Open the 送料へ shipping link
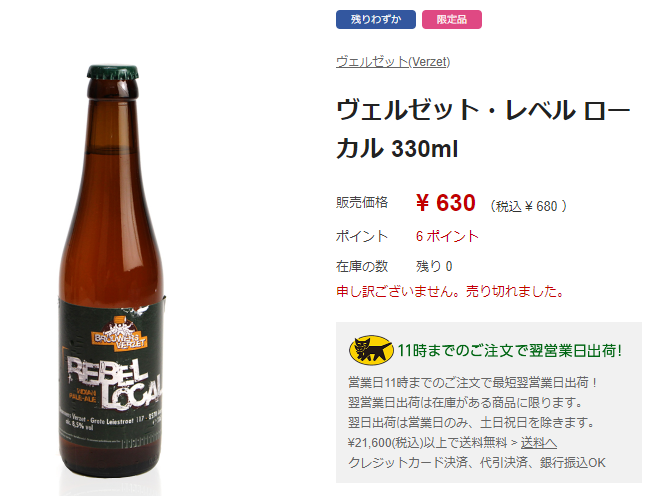Screen dimensions: 661x496 (x=538, y=442)
